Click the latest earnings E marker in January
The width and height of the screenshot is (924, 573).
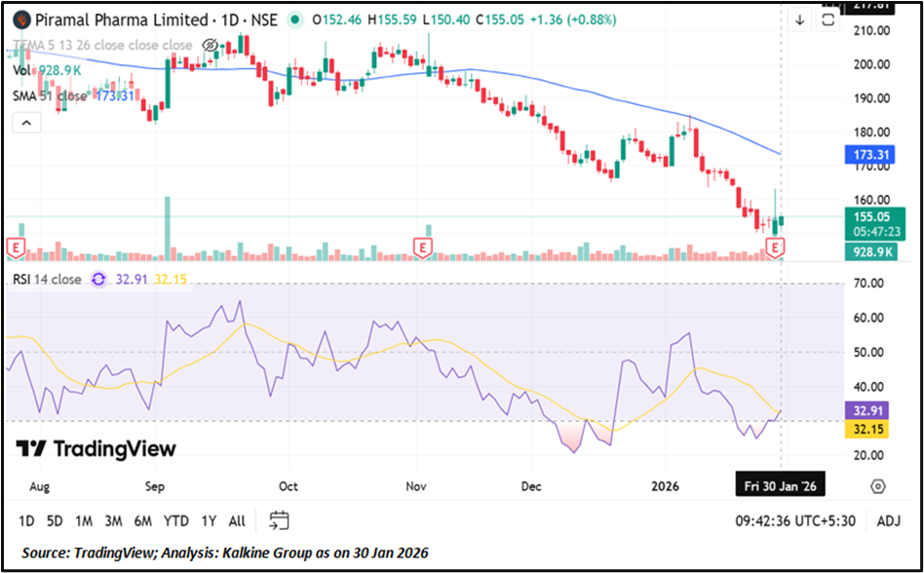[776, 248]
